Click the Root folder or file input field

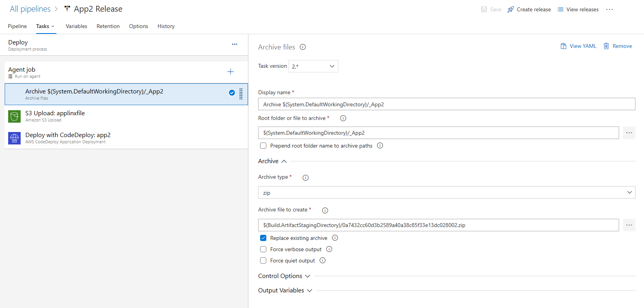click(438, 133)
